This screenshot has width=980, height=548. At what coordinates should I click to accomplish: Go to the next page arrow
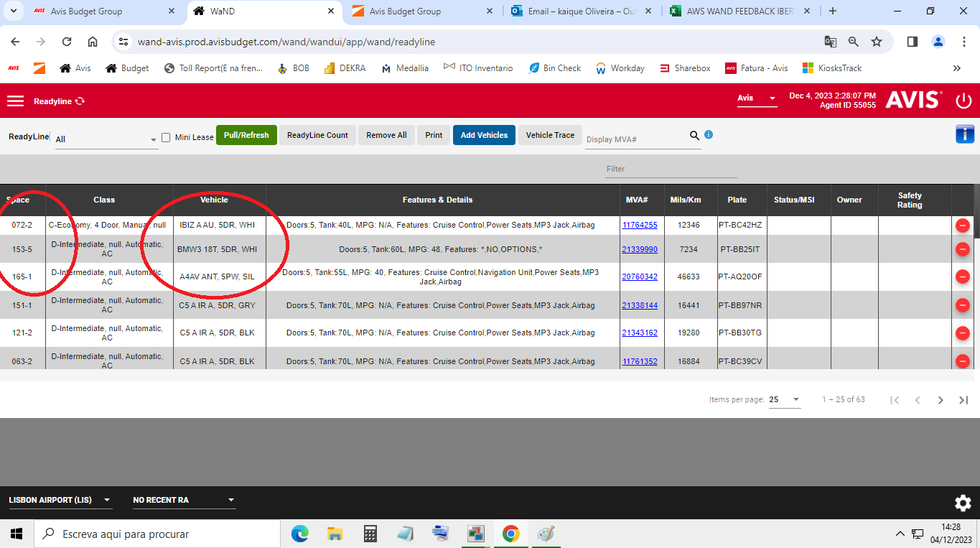(x=941, y=400)
